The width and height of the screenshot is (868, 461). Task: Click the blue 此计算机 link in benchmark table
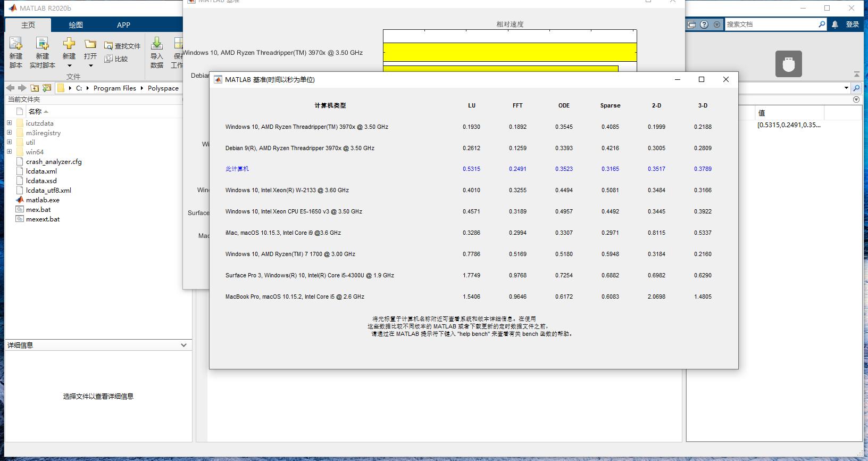click(237, 169)
